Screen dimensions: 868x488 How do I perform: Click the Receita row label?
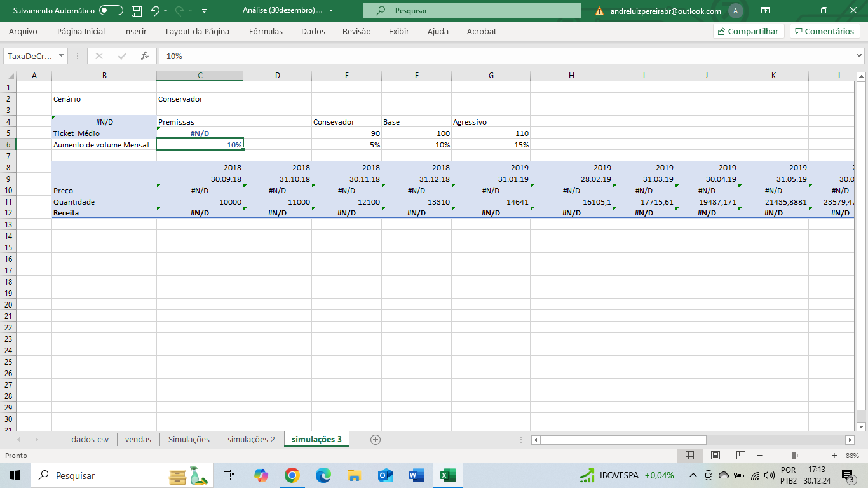[x=104, y=213]
